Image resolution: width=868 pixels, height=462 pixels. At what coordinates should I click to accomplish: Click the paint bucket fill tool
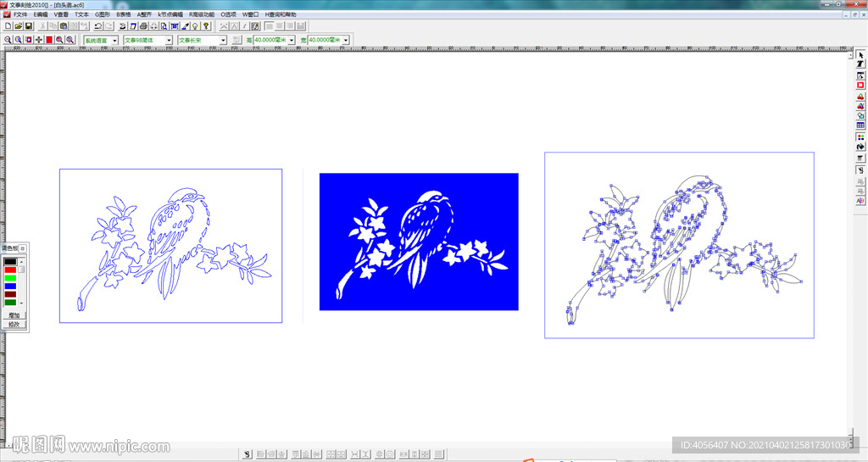tap(860, 147)
